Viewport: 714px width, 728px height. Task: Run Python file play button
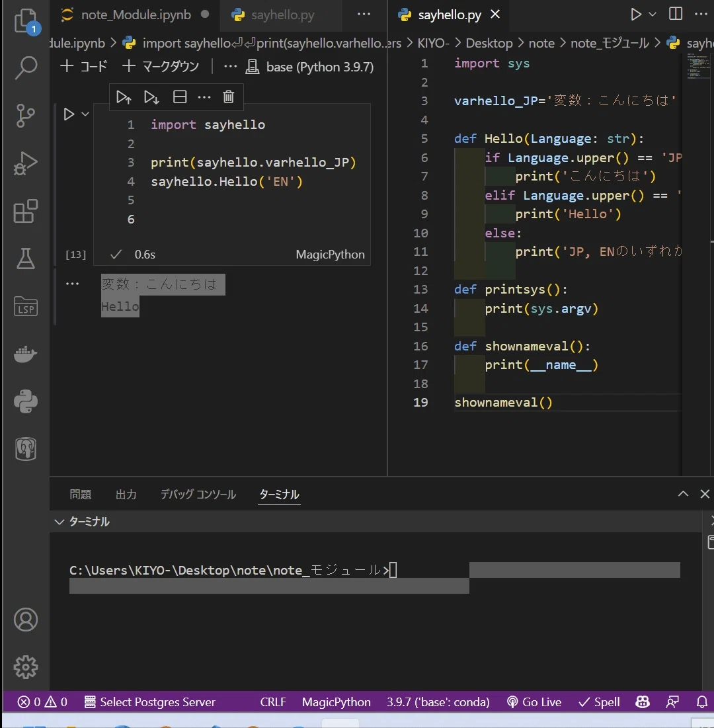[635, 15]
